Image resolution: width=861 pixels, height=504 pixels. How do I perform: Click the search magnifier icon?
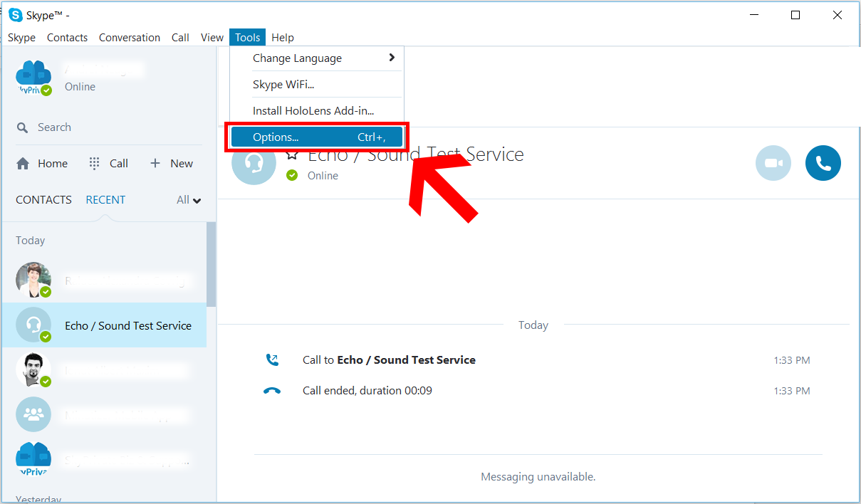[23, 128]
